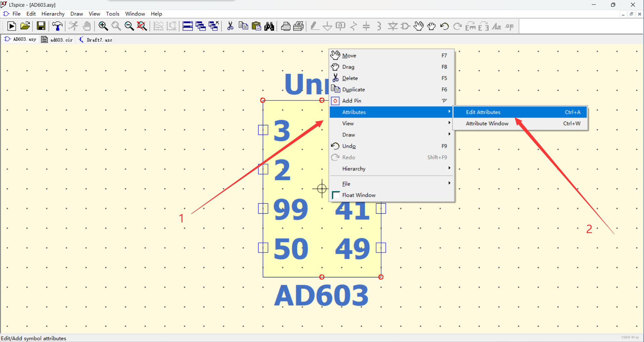Expand the Draw submenu in context menu
The image size is (644, 342).
click(392, 135)
